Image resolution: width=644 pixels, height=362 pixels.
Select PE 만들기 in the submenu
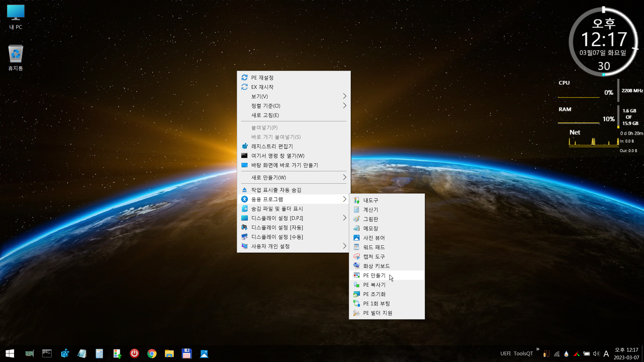click(387, 275)
